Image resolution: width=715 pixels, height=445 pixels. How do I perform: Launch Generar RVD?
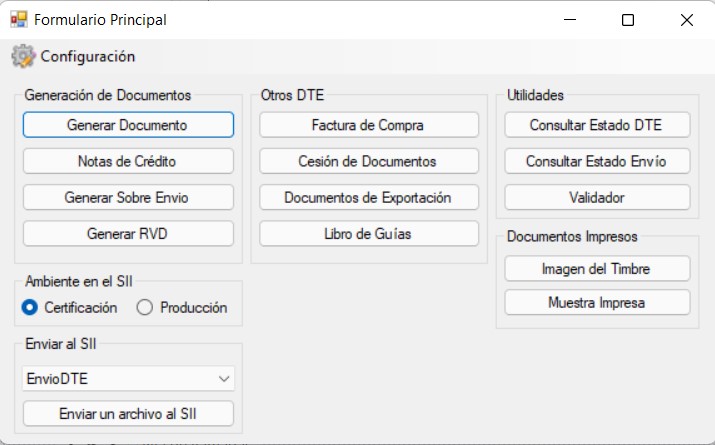click(x=128, y=233)
